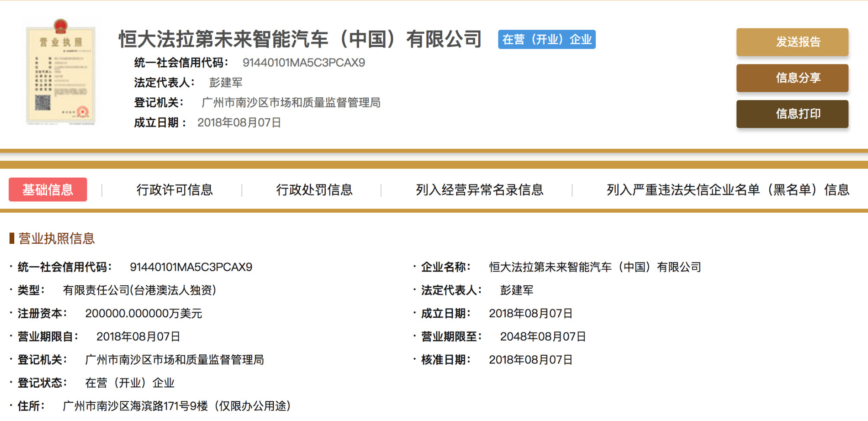The height and width of the screenshot is (421, 868).
Task: Click the 营业执照信息 section heading
Action: coord(56,239)
